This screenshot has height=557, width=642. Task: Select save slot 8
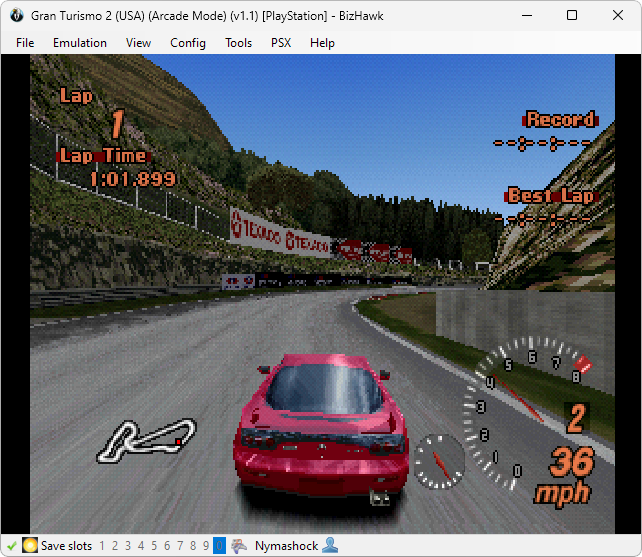coord(193,546)
